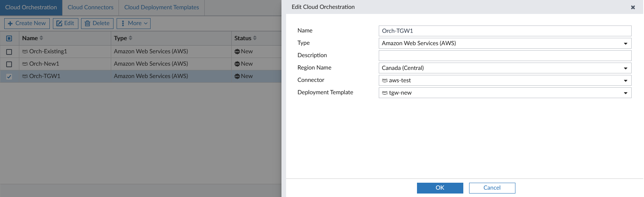The width and height of the screenshot is (644, 197).
Task: Close the Edit Cloud Orchestration panel with X
Action: [633, 7]
